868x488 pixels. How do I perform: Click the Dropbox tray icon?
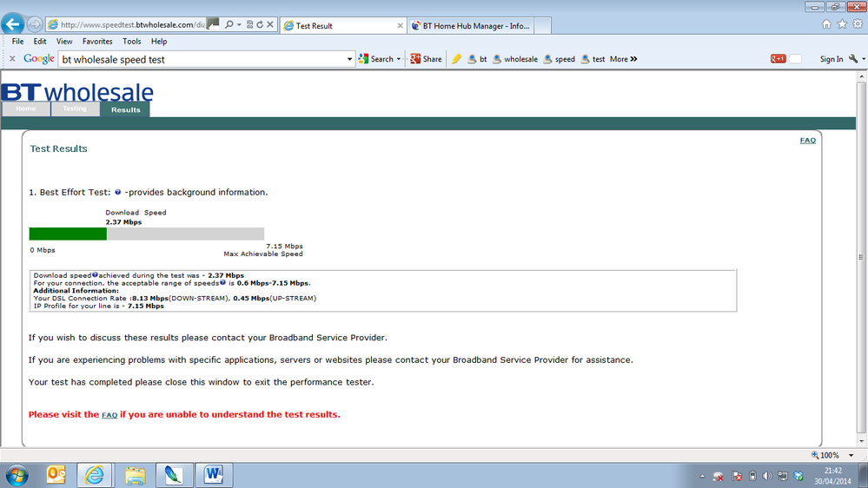[x=798, y=476]
